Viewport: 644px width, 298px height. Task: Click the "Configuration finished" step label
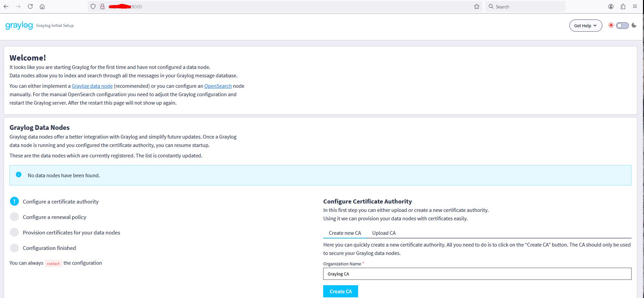click(x=49, y=248)
